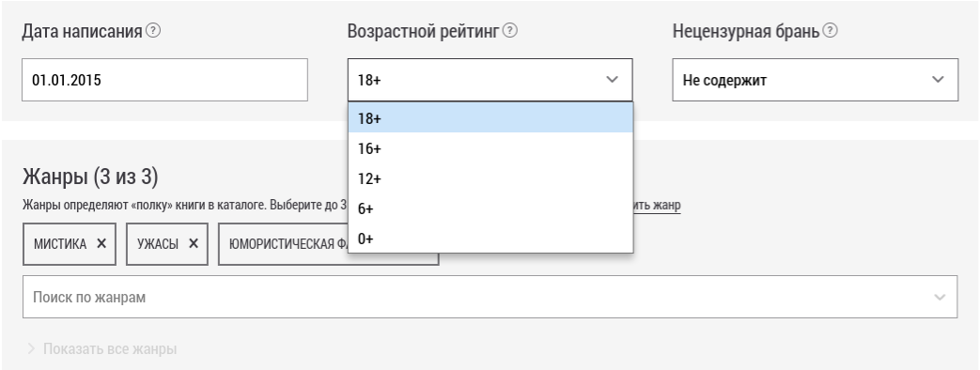Click the МИСТИКА genre tag

pos(70,244)
